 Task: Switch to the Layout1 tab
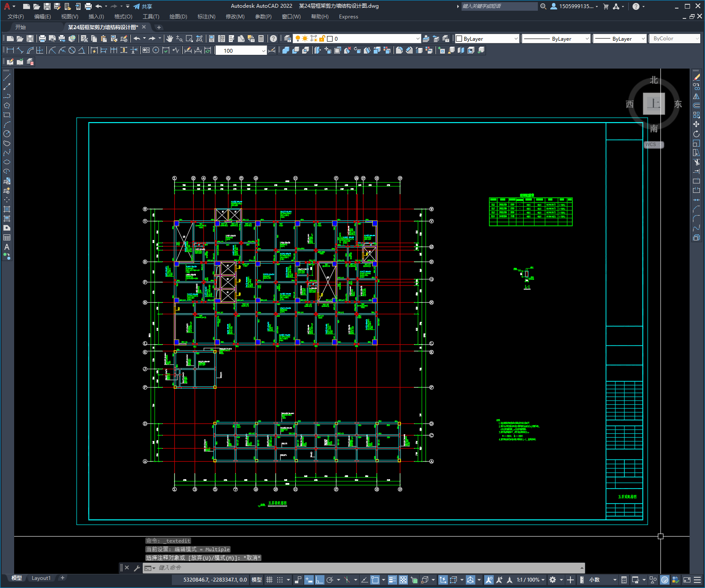tap(41, 578)
